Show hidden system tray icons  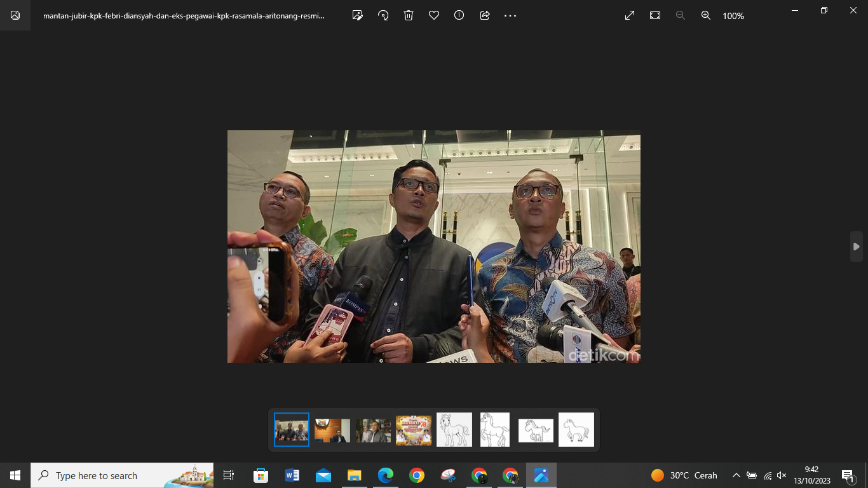click(x=736, y=475)
